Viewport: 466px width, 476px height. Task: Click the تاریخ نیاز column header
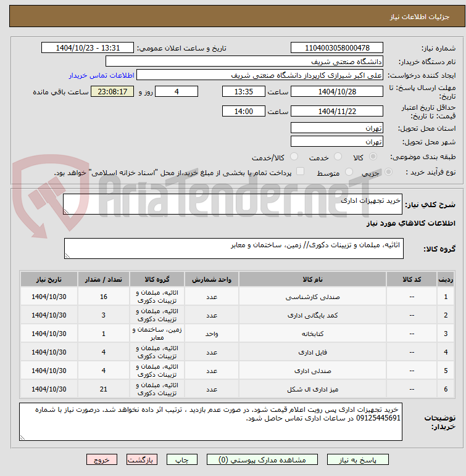tap(49, 279)
